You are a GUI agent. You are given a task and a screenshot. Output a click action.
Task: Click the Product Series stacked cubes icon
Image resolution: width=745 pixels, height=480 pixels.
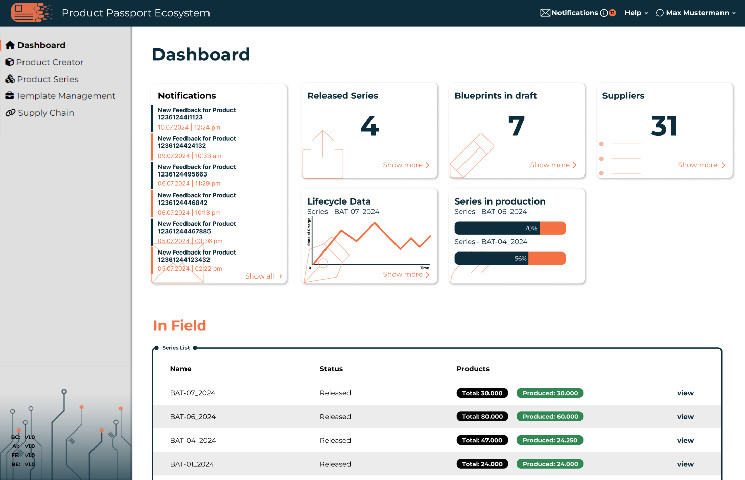[10, 79]
